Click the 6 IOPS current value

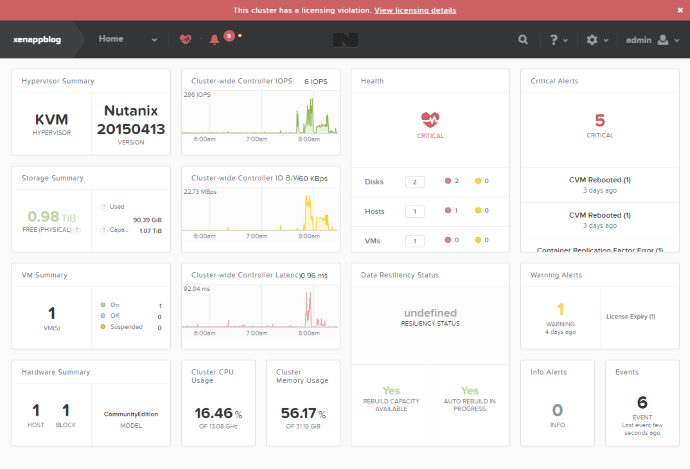(316, 81)
